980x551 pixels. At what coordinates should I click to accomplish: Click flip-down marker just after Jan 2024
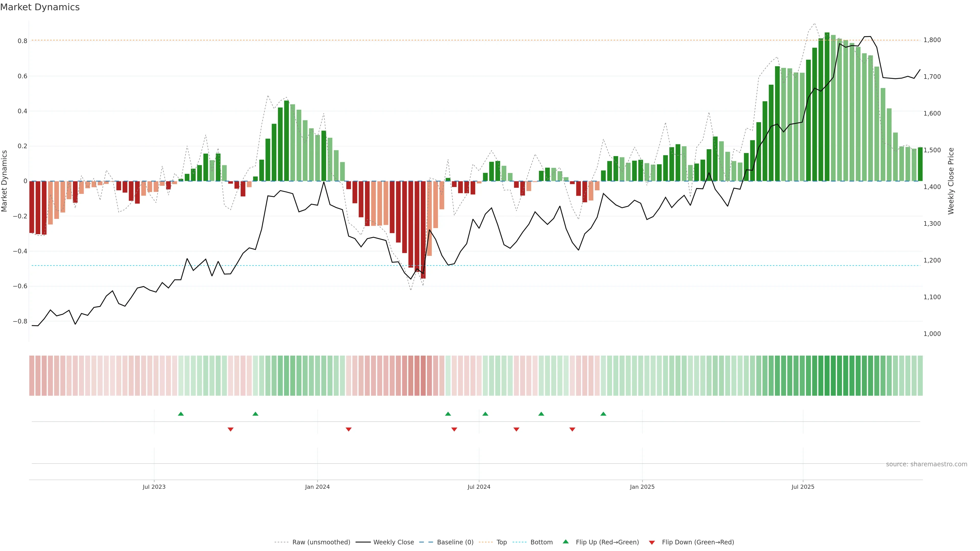point(348,429)
